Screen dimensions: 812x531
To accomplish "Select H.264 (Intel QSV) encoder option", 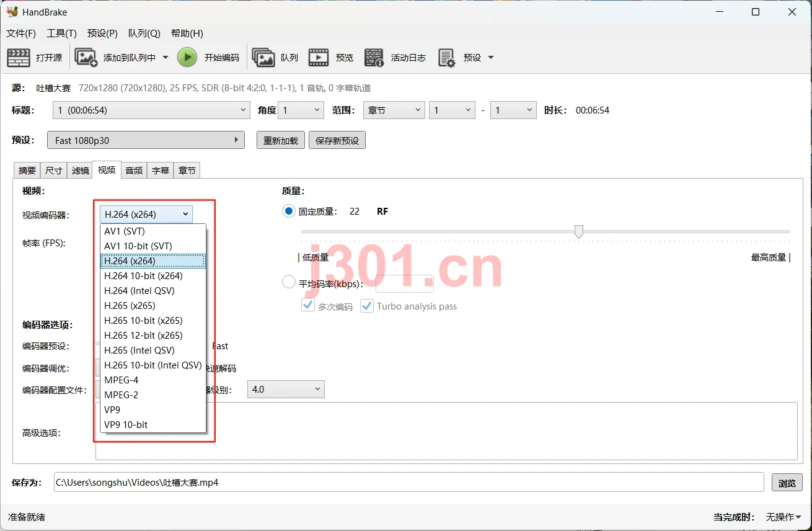I will click(153, 291).
